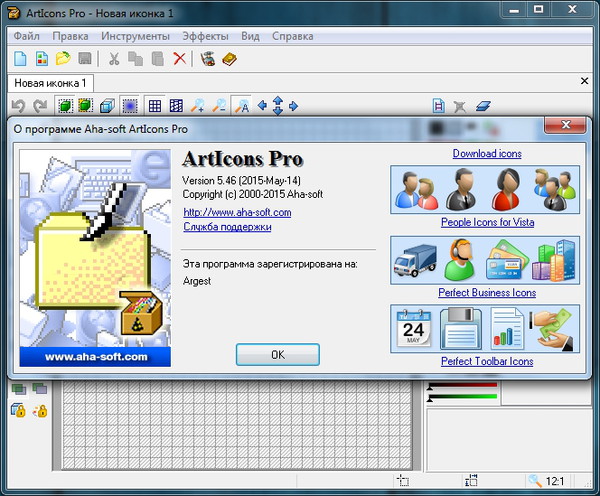Click the brown help book icon
Screen dimensions: 600x496
(x=230, y=59)
